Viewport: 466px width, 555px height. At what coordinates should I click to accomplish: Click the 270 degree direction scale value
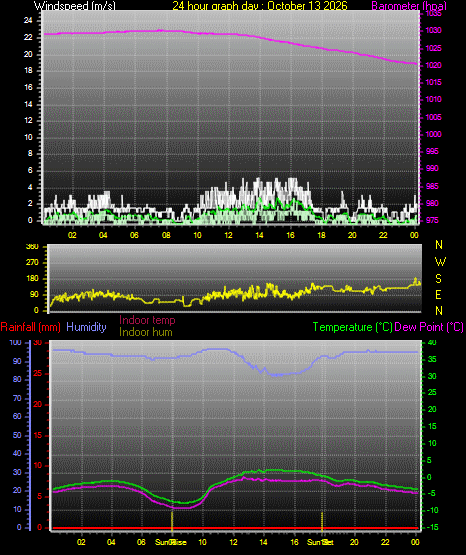[x=32, y=263]
